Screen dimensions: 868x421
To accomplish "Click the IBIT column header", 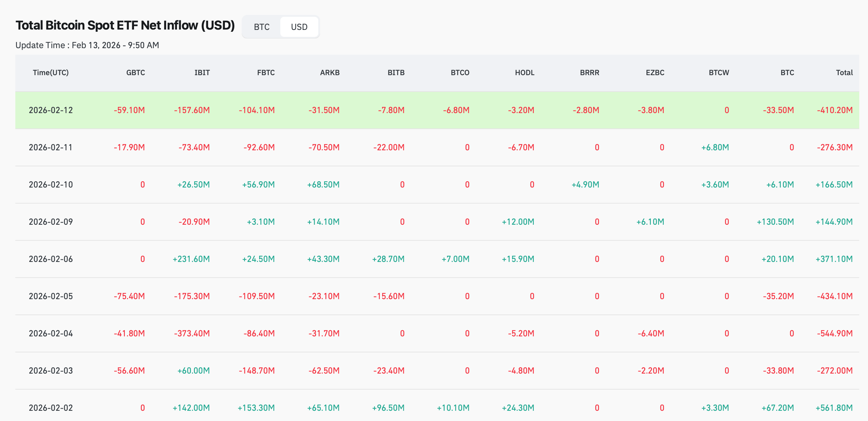I will (202, 73).
